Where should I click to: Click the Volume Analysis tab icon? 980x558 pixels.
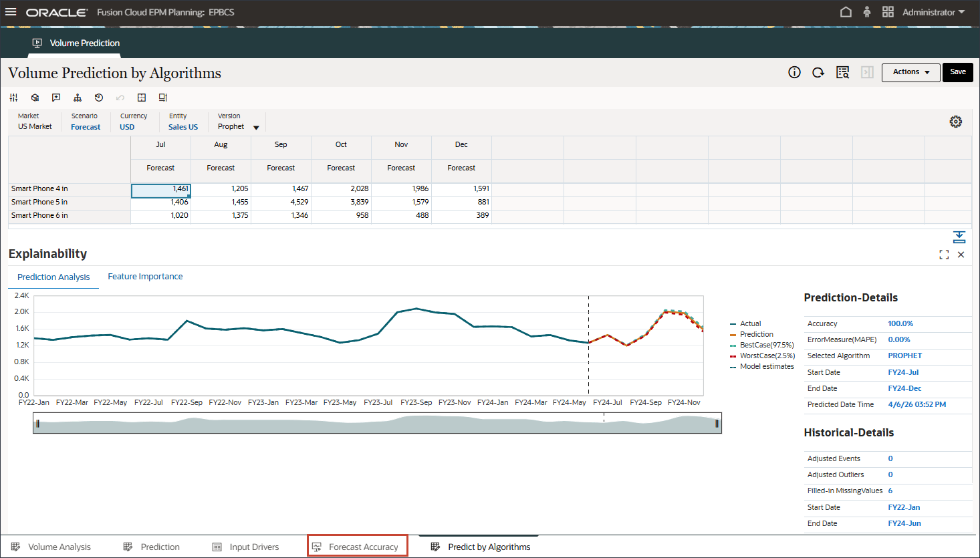(x=16, y=547)
